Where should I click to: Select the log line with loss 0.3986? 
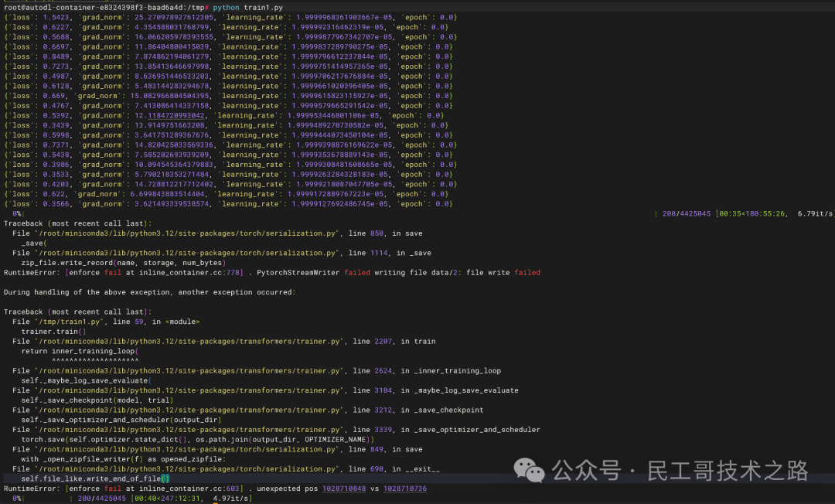[230, 165]
